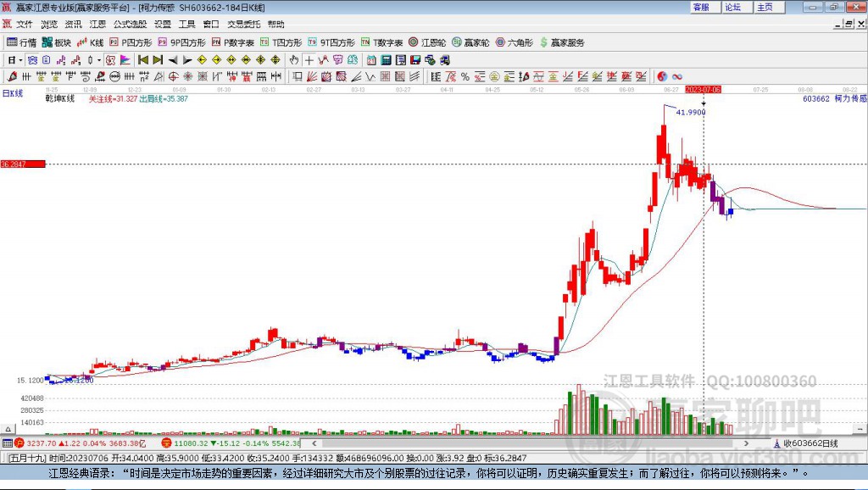
Task: Click the Shanghai index 3237.70 status
Action: click(x=81, y=443)
